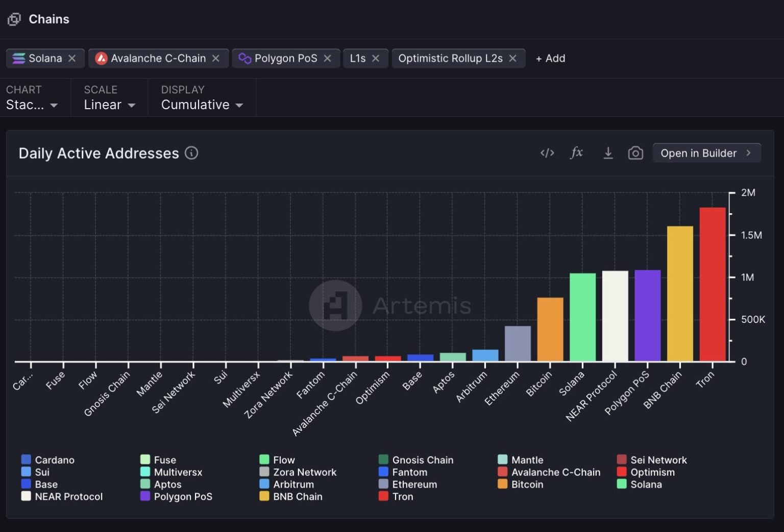The height and width of the screenshot is (532, 784).
Task: Remove the L1s filter chip
Action: (x=376, y=58)
